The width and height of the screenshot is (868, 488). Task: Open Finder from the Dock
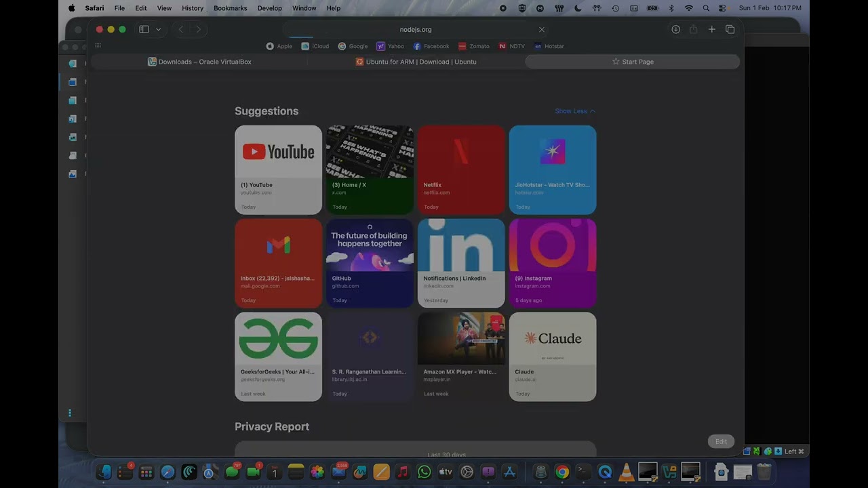point(104,472)
